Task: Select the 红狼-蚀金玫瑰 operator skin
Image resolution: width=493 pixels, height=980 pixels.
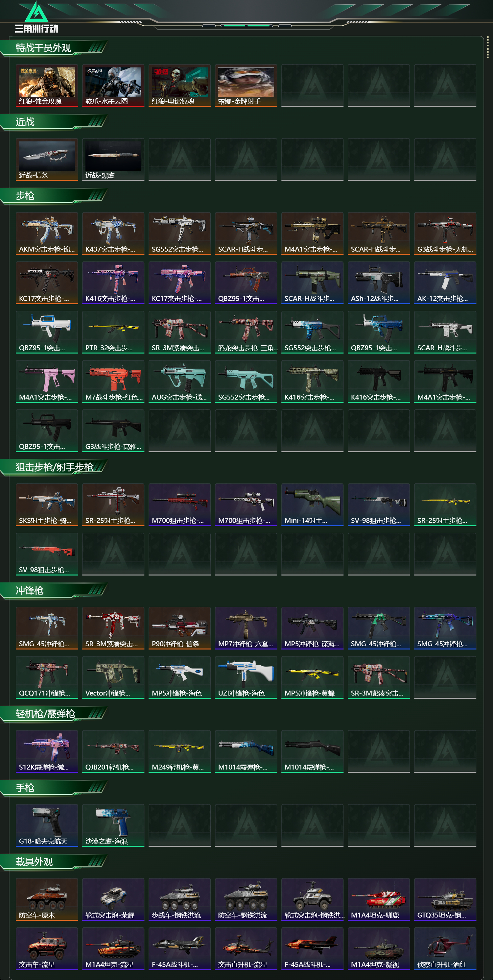Action: click(x=47, y=86)
